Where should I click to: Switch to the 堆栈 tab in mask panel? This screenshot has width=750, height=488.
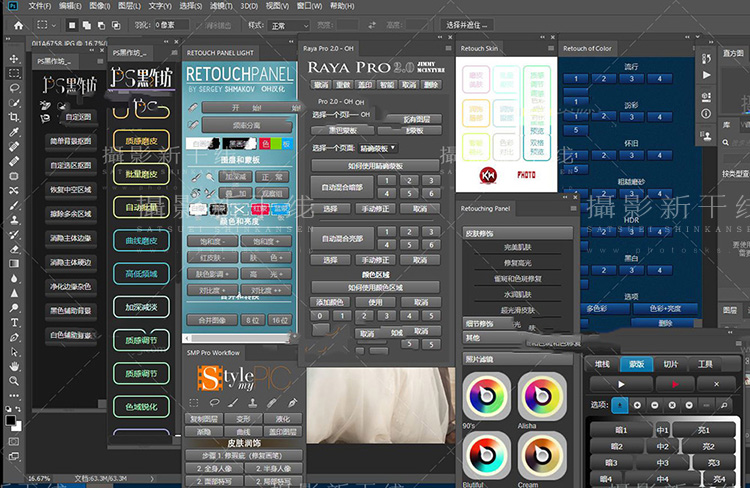[602, 364]
